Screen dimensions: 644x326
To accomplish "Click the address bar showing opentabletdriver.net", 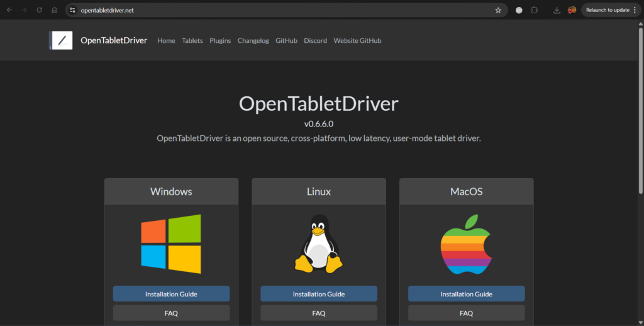I will click(x=283, y=10).
